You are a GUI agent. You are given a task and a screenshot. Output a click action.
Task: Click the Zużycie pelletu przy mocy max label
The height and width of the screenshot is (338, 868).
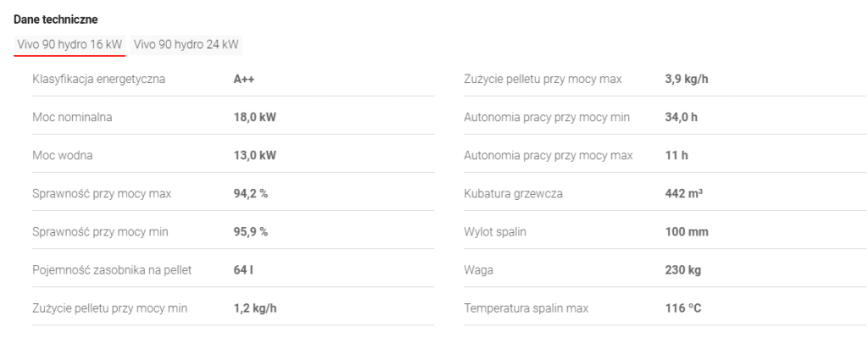coord(542,79)
